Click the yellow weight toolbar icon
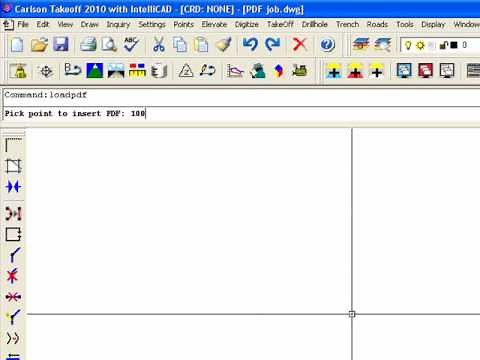 18,71
